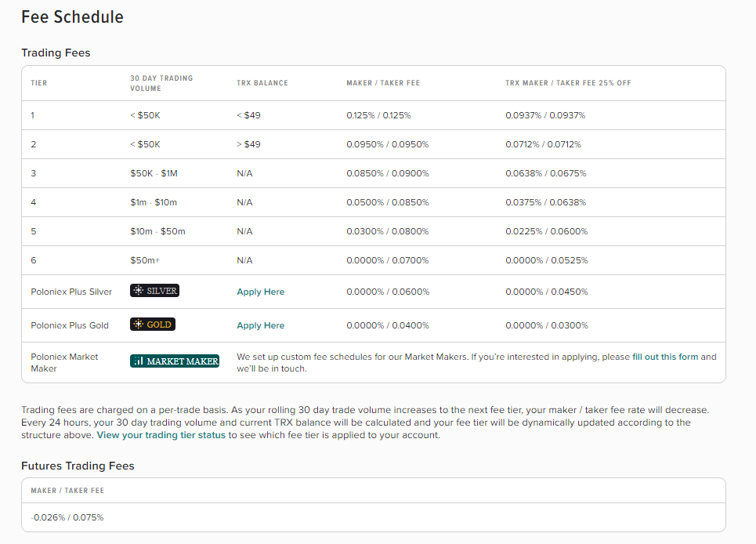Click the 'TRX BALANCE' column header

[262, 83]
